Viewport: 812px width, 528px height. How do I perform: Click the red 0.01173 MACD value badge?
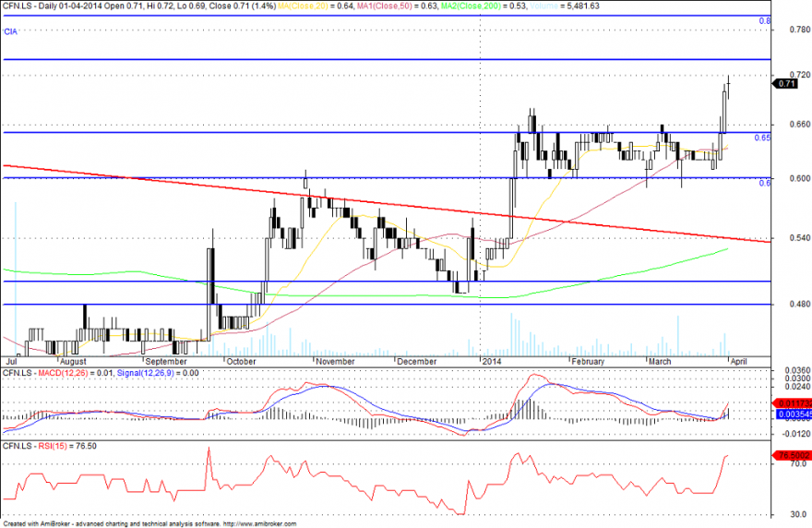tap(793, 403)
